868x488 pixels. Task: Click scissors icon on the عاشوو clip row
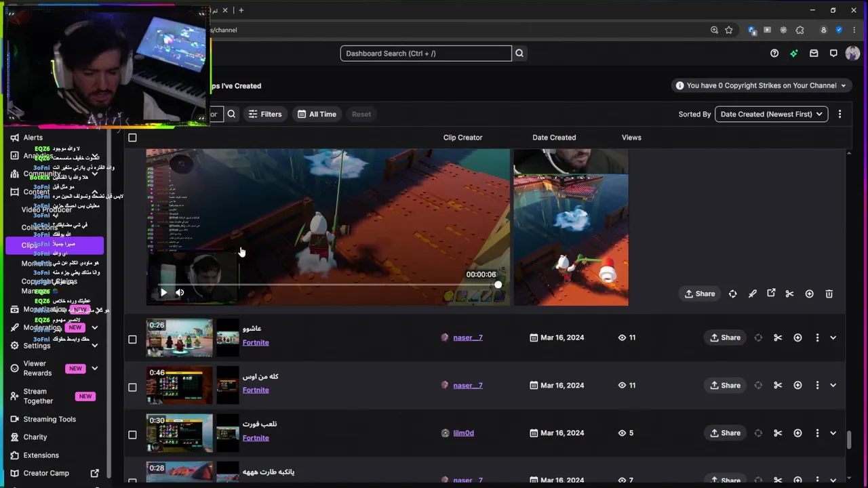coord(778,338)
